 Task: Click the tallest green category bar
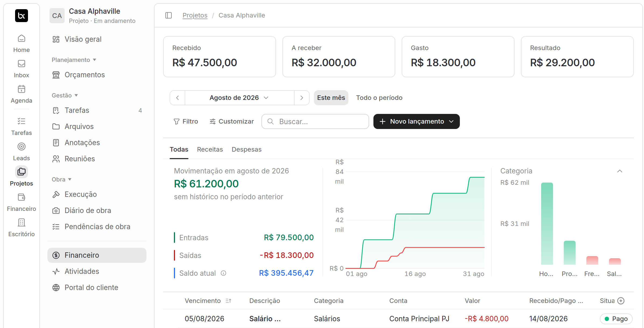coord(547,224)
